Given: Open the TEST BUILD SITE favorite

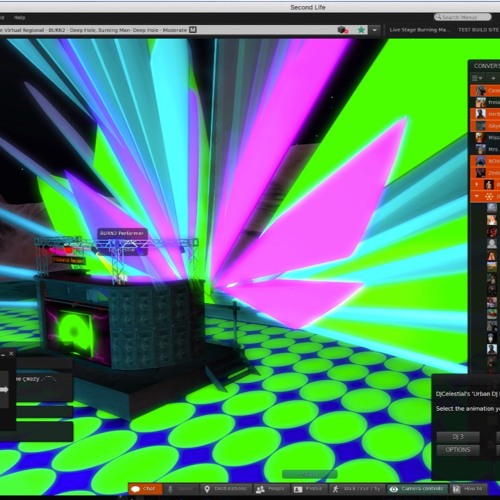Looking at the screenshot, I should tap(479, 30).
